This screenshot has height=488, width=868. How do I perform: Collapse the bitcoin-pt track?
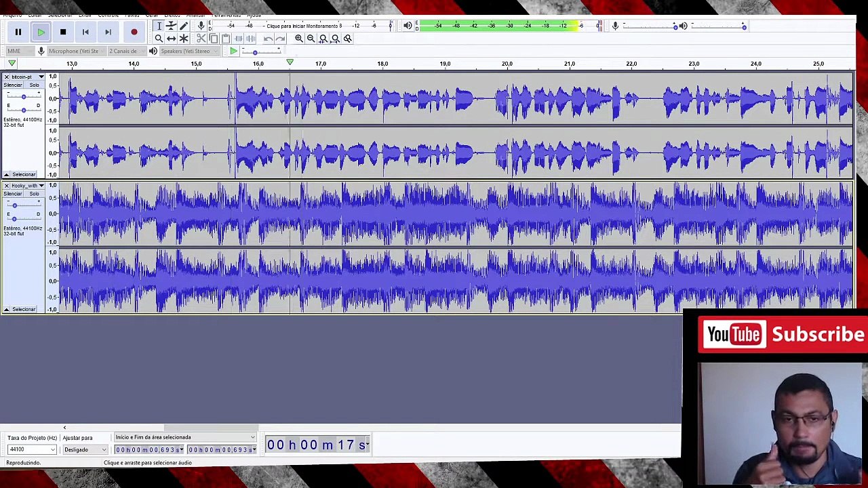6,175
